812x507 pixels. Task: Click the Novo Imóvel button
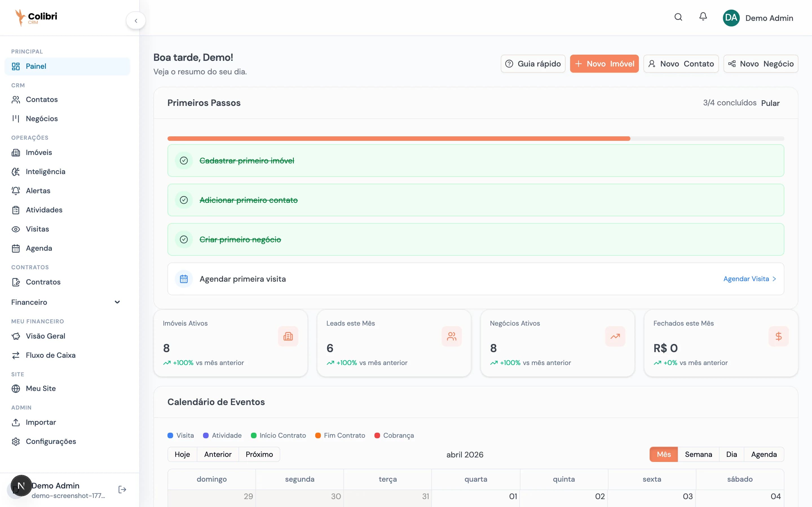[604, 63]
